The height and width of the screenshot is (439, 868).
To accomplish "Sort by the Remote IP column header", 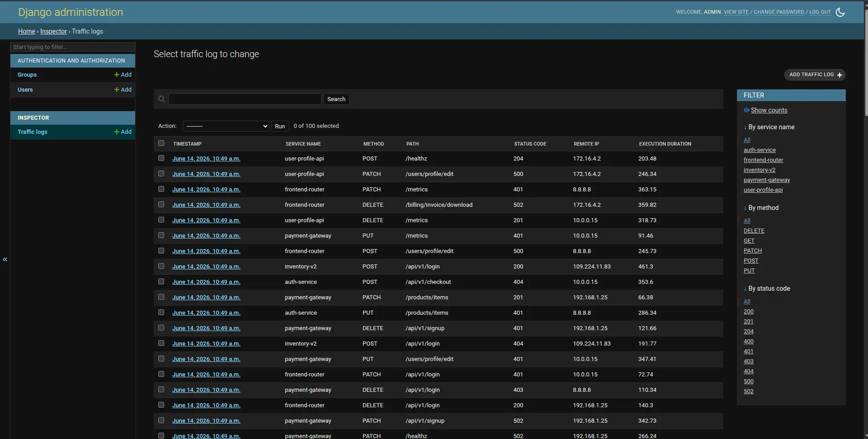I will [586, 144].
